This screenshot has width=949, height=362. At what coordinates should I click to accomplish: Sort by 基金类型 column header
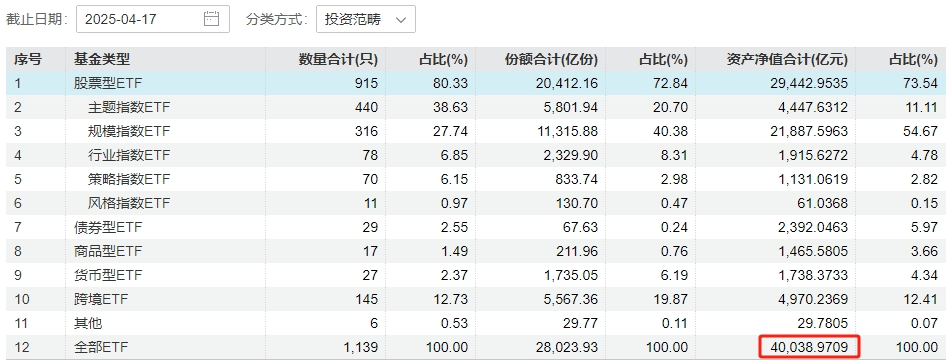click(x=102, y=59)
